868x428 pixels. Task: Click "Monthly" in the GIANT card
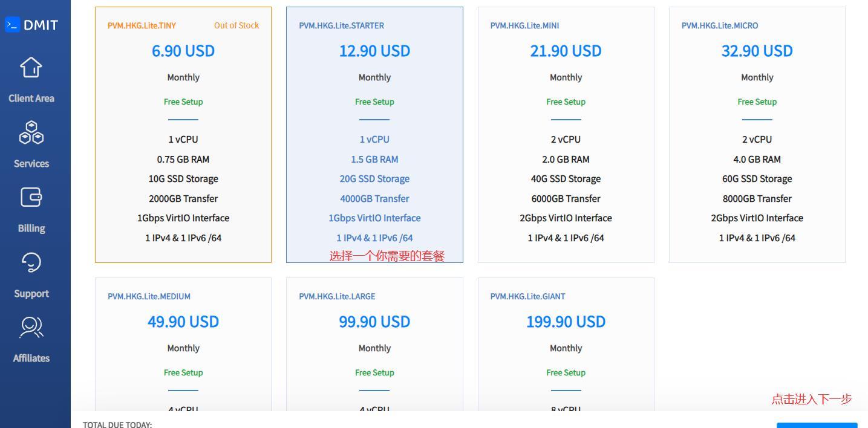click(566, 348)
